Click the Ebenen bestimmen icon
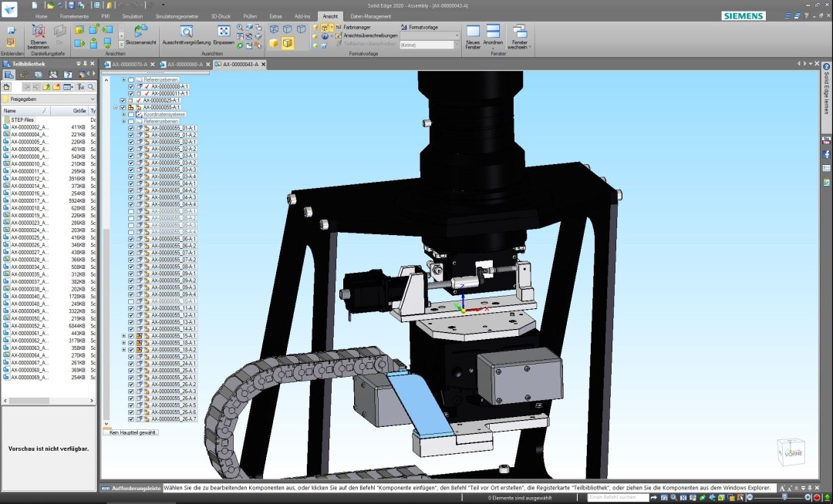 tap(38, 32)
